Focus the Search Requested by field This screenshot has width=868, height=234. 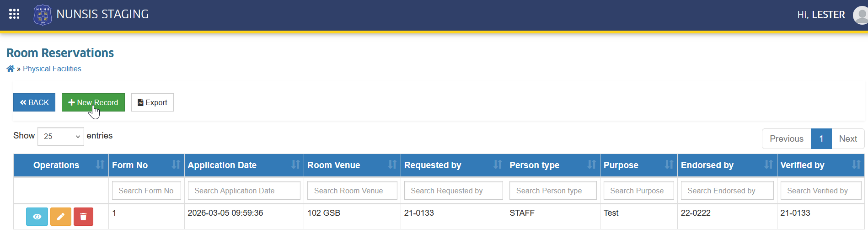point(454,191)
